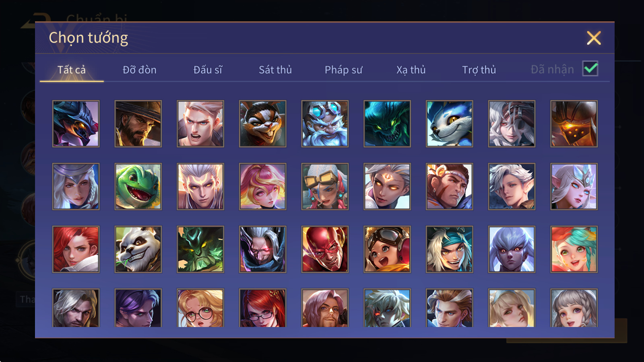Screen dimensions: 644x362
Task: Choose the white-bearded goggles dwarf hero
Action: click(325, 123)
